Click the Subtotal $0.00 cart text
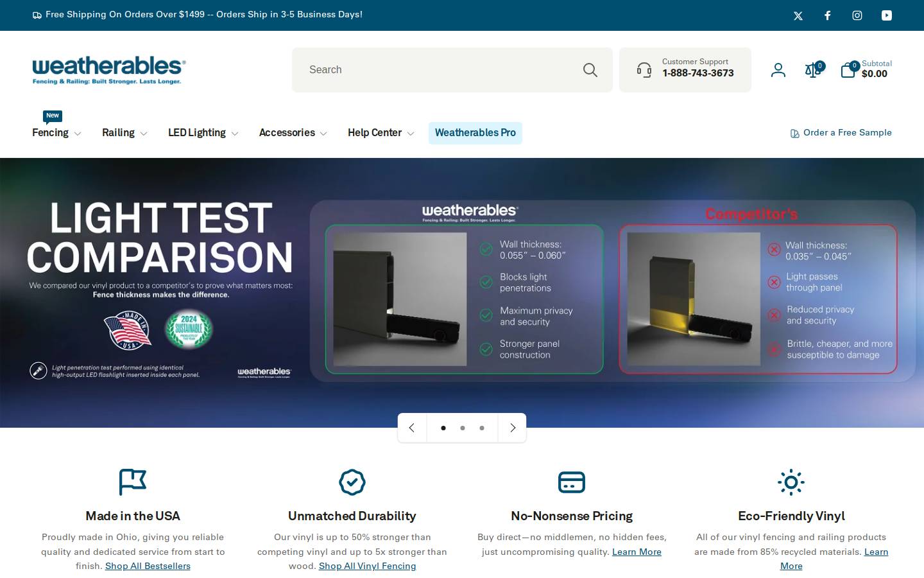 pyautogui.click(x=877, y=69)
